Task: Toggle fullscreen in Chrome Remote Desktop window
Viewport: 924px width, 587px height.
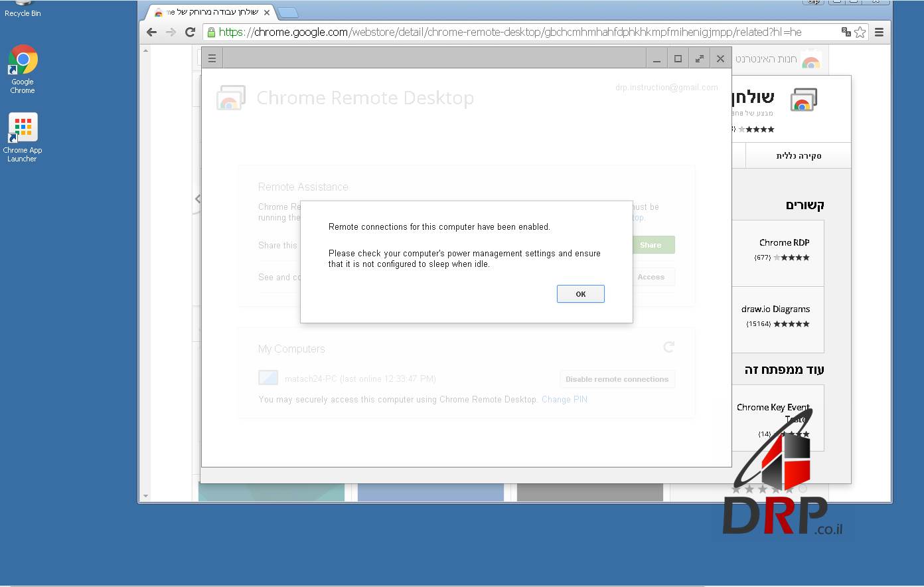Action: [x=699, y=58]
